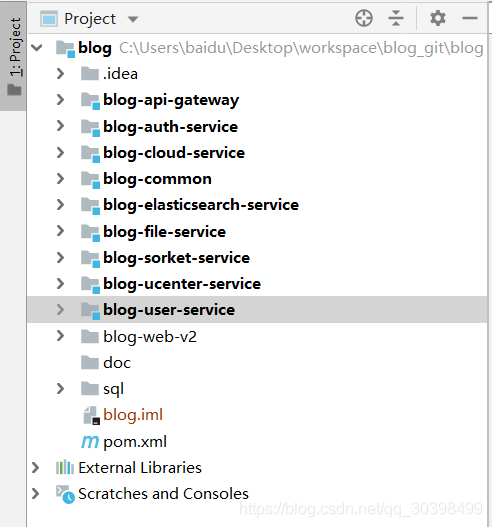Select blog-web-v2 folder name

(150, 337)
